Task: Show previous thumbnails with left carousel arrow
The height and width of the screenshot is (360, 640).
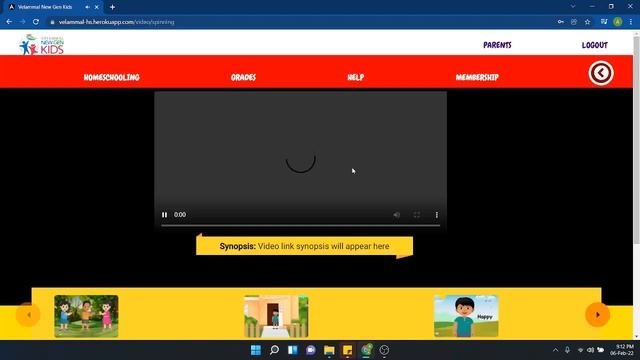Action: click(28, 315)
